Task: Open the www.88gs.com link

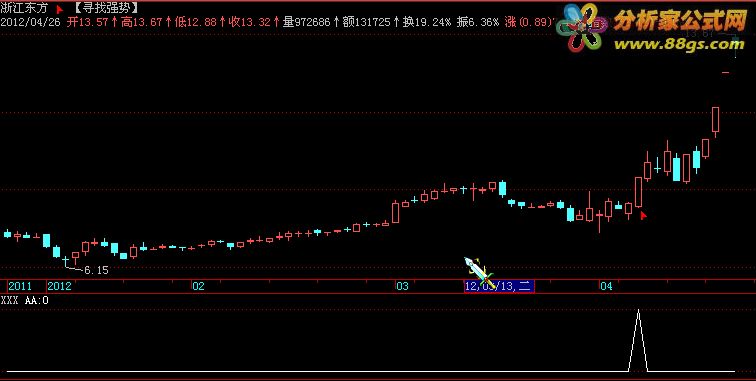Action: pos(679,44)
